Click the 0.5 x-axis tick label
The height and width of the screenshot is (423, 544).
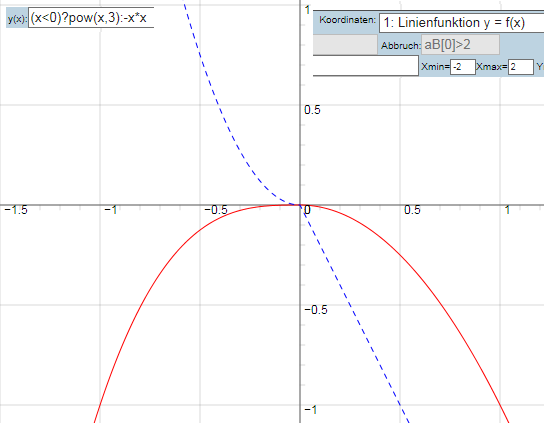[x=412, y=210]
